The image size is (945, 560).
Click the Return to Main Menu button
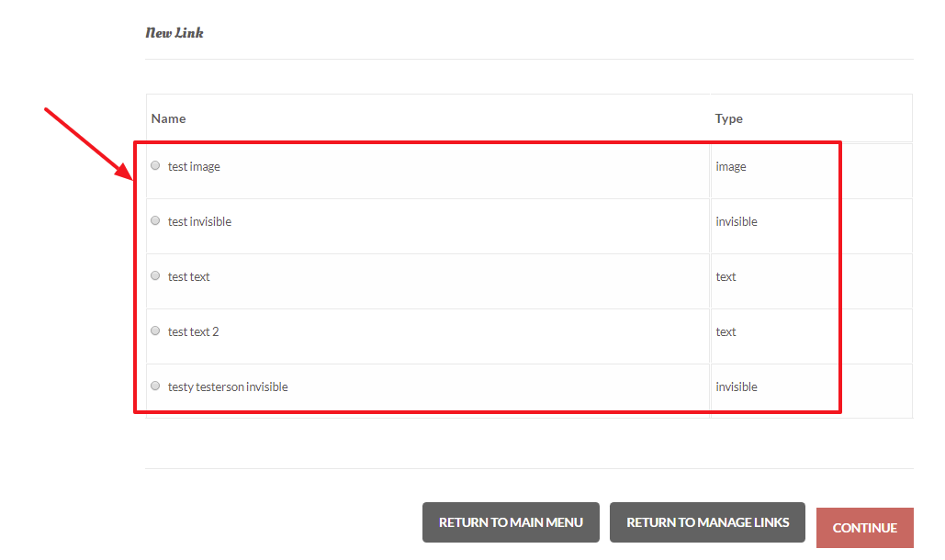[x=511, y=522]
